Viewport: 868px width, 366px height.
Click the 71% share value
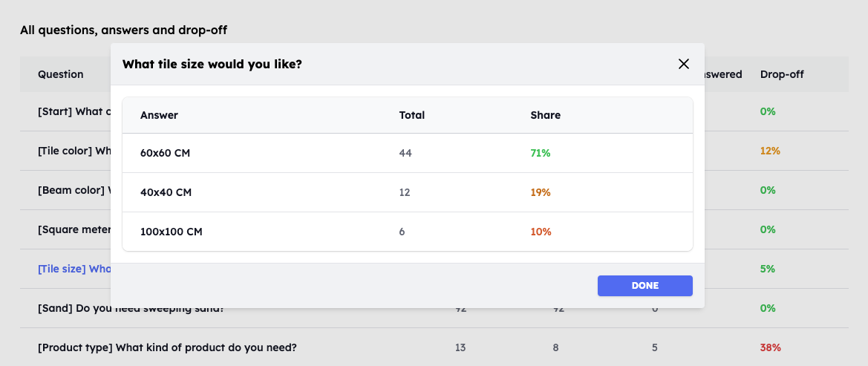tap(541, 153)
